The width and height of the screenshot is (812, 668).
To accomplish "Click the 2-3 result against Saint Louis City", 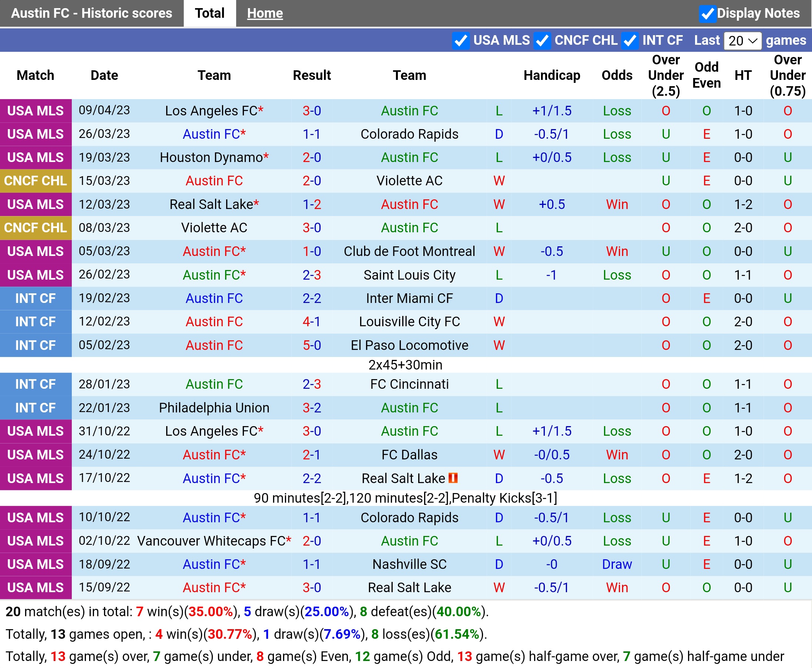I will 312,275.
